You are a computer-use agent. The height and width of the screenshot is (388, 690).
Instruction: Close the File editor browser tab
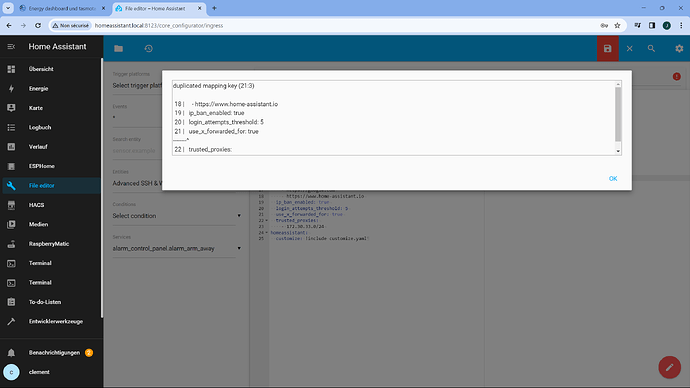(x=199, y=8)
